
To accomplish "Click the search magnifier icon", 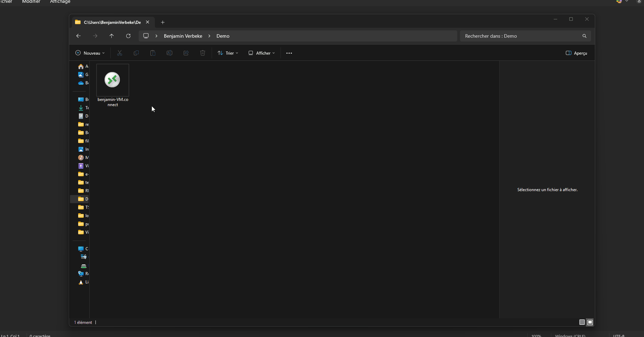I will point(585,36).
